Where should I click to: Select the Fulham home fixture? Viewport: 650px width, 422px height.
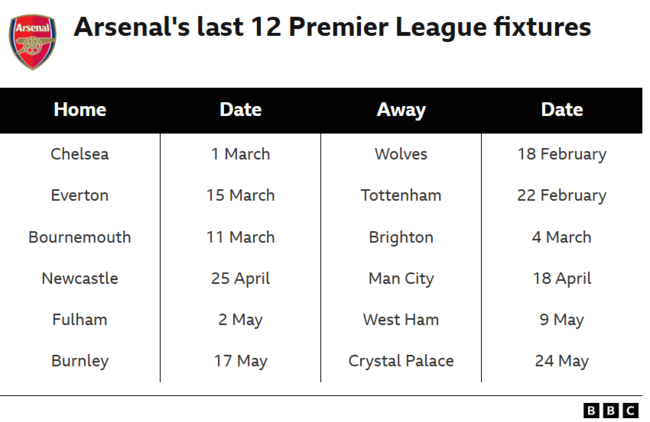pyautogui.click(x=80, y=320)
